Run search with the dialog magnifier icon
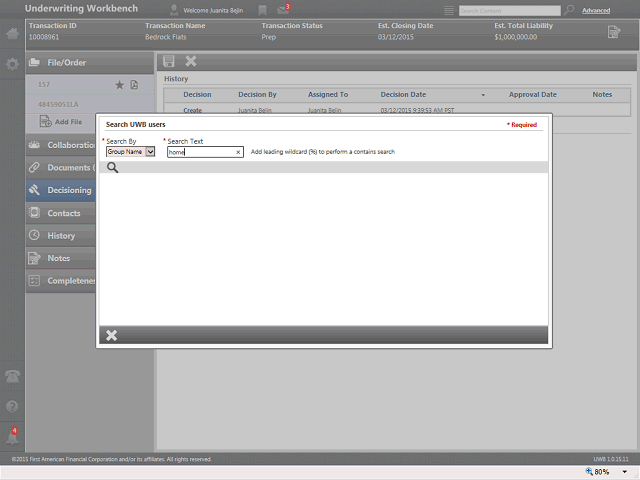This screenshot has width=640, height=480. [x=112, y=167]
